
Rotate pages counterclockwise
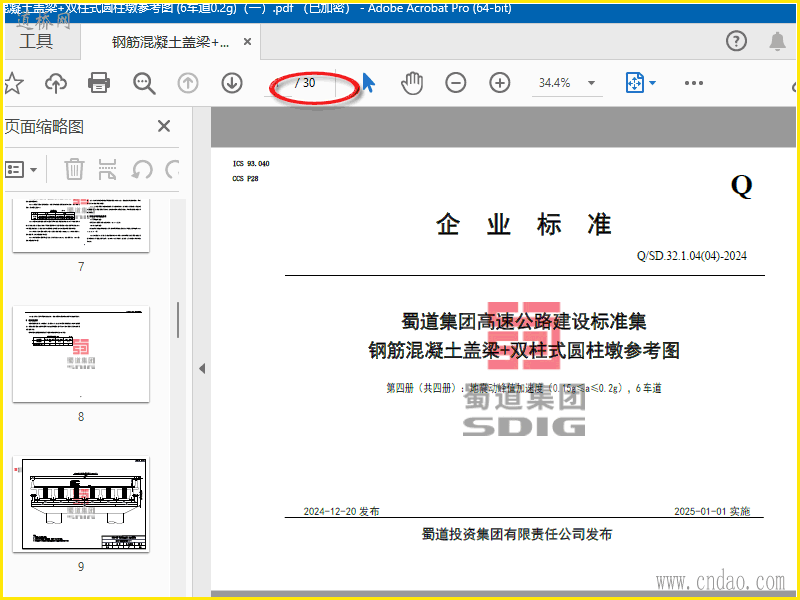coord(142,169)
